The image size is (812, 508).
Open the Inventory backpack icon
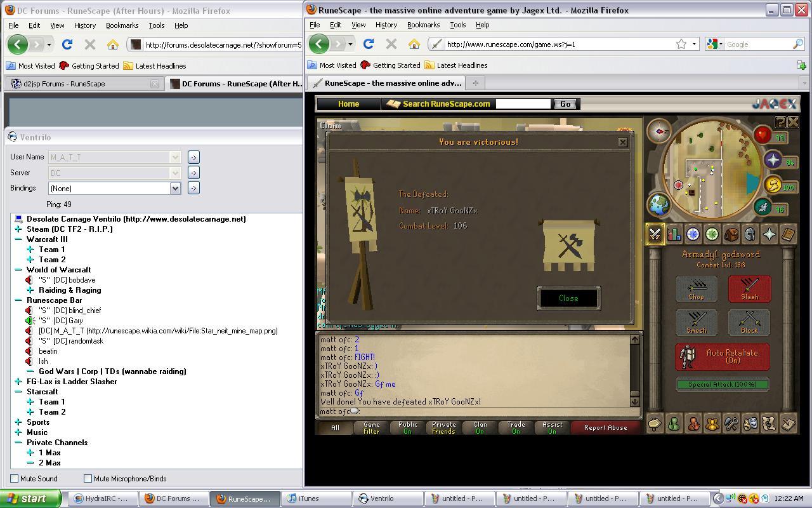731,234
